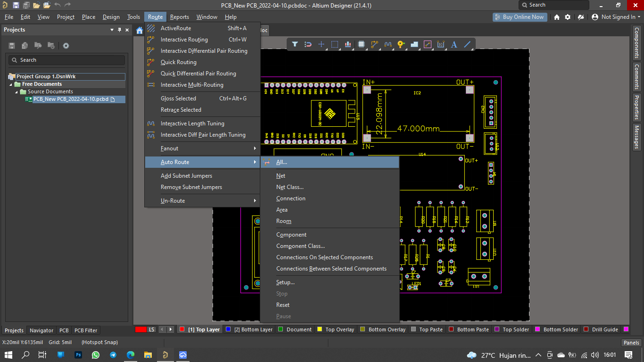This screenshot has height=362, width=644.
Task: Select the Place Component chip icon
Action: click(x=361, y=44)
